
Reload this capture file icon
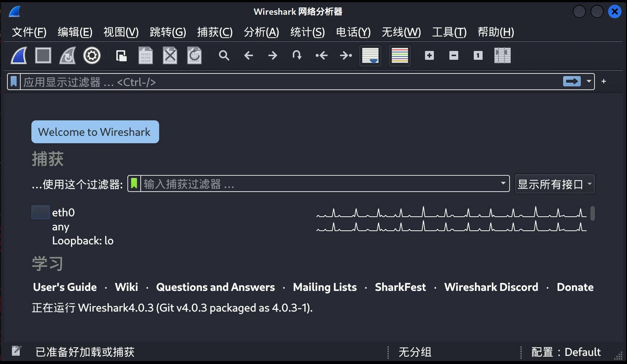(194, 56)
